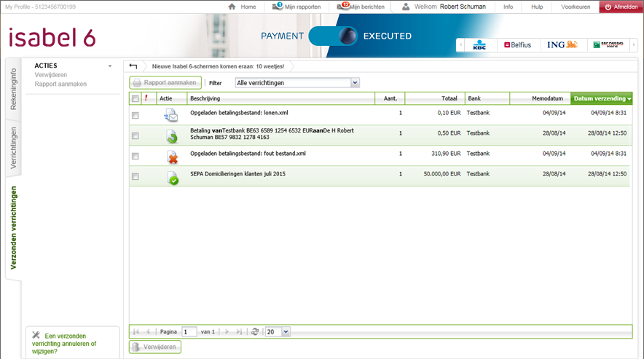Open the Hulp menu
Screen dimensions: 644x359
537,7
